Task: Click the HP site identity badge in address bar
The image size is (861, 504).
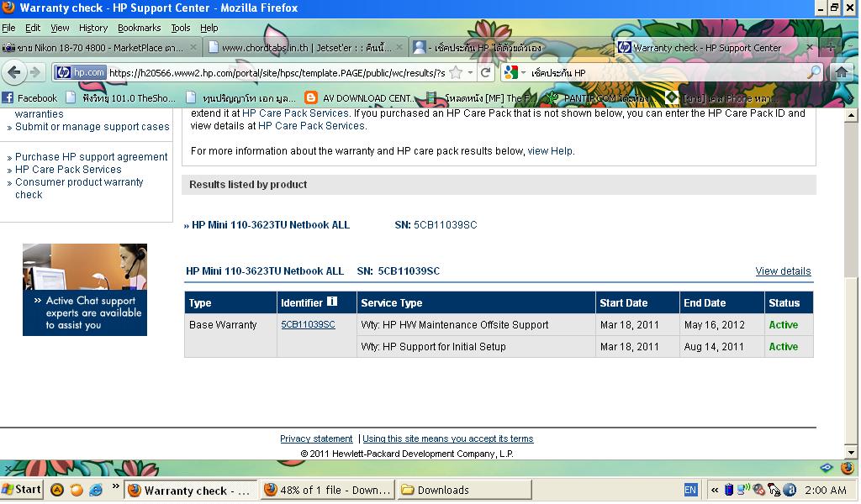Action: pyautogui.click(x=80, y=73)
